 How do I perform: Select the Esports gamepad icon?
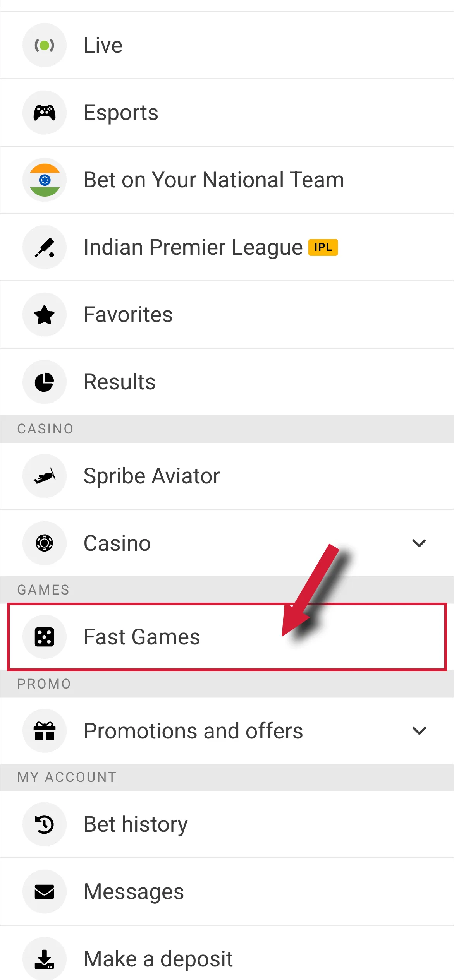44,112
